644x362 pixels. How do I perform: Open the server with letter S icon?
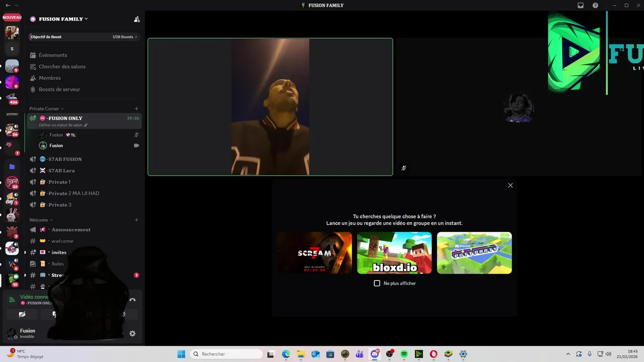(12, 49)
